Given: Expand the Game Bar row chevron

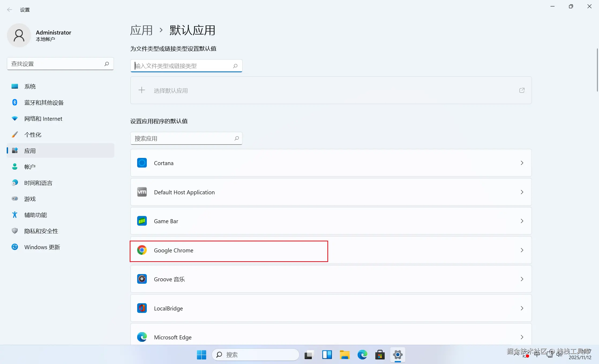Looking at the screenshot, I should 522,221.
